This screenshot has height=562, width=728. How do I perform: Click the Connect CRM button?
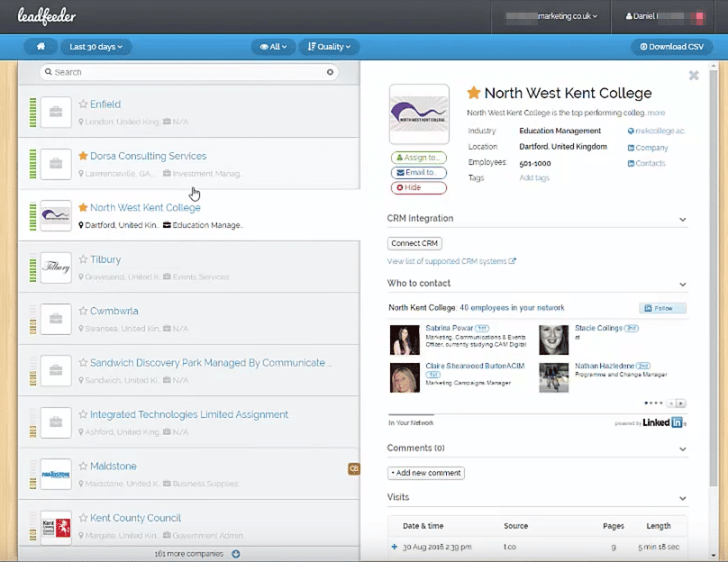[x=414, y=243]
